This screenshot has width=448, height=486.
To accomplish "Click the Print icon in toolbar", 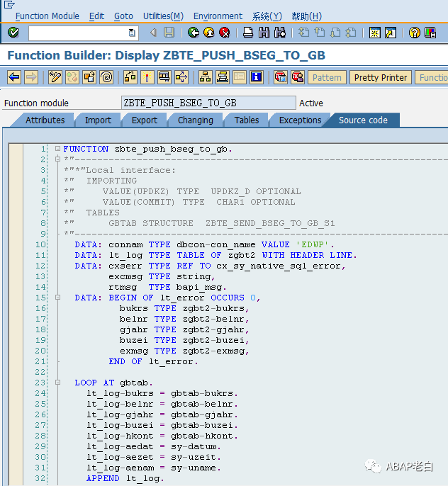I will point(247,33).
